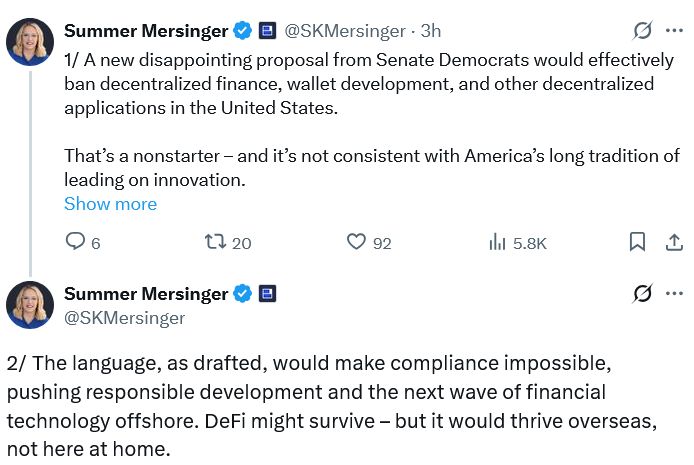Open more options on second tweet
The height and width of the screenshot is (465, 694).
click(674, 294)
